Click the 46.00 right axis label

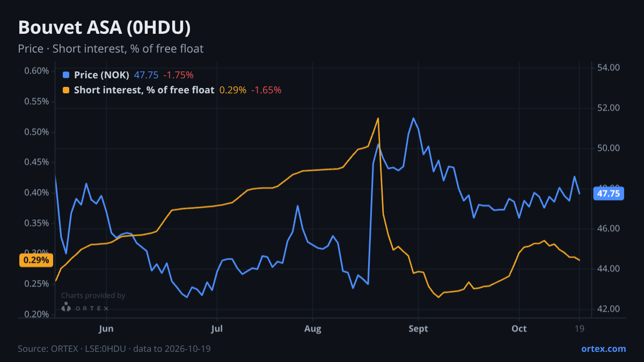(609, 228)
